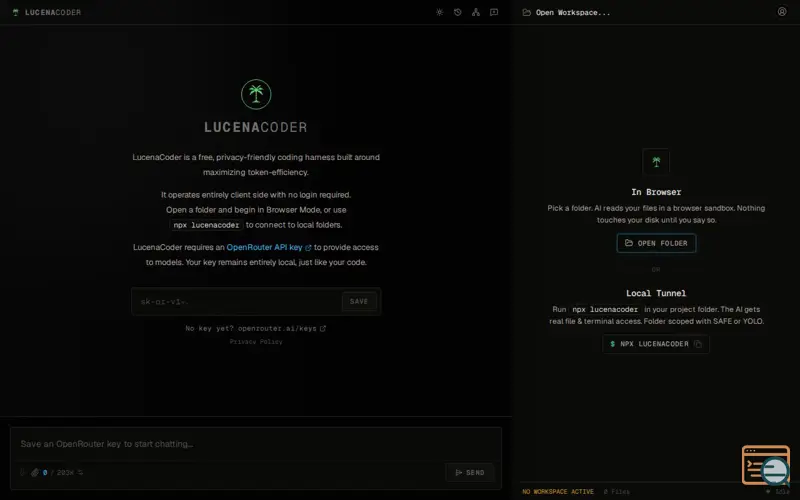Viewport: 800px width, 500px height.
Task: Focus the sk-or-v1 API key field
Action: (237, 302)
